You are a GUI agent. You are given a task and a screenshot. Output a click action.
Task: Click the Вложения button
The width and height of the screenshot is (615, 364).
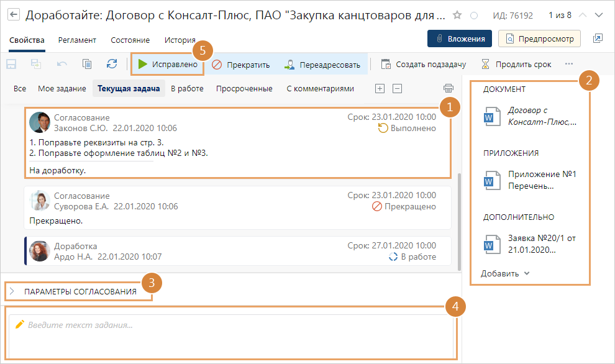[x=460, y=39]
